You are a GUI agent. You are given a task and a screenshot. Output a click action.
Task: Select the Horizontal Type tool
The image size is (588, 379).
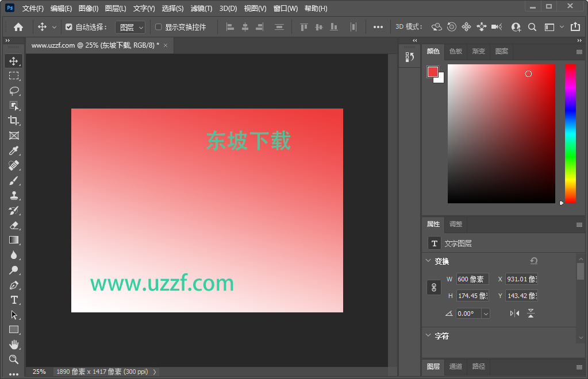14,300
